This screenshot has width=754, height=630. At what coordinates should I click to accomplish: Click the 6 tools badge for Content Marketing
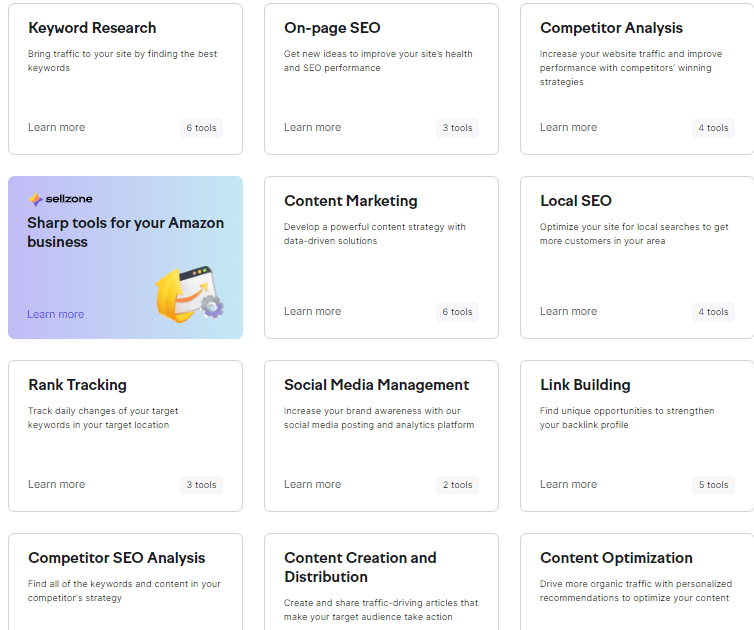[457, 312]
